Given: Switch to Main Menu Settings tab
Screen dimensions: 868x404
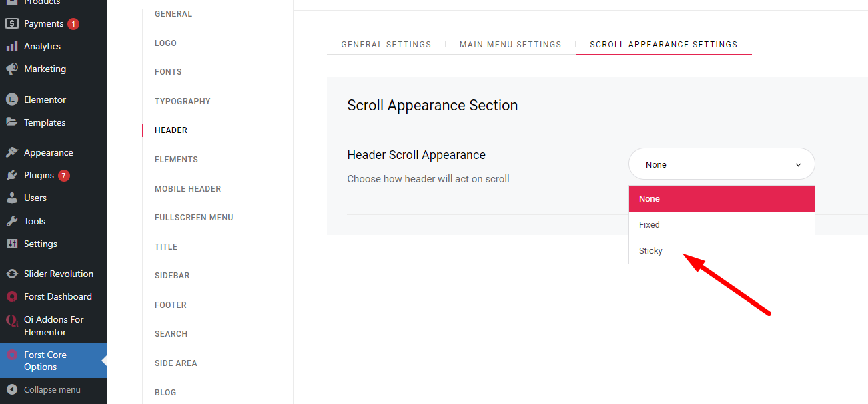Looking at the screenshot, I should [x=510, y=45].
